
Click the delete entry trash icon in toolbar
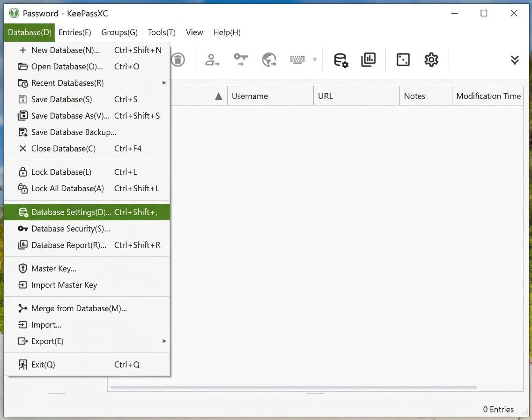[178, 60]
